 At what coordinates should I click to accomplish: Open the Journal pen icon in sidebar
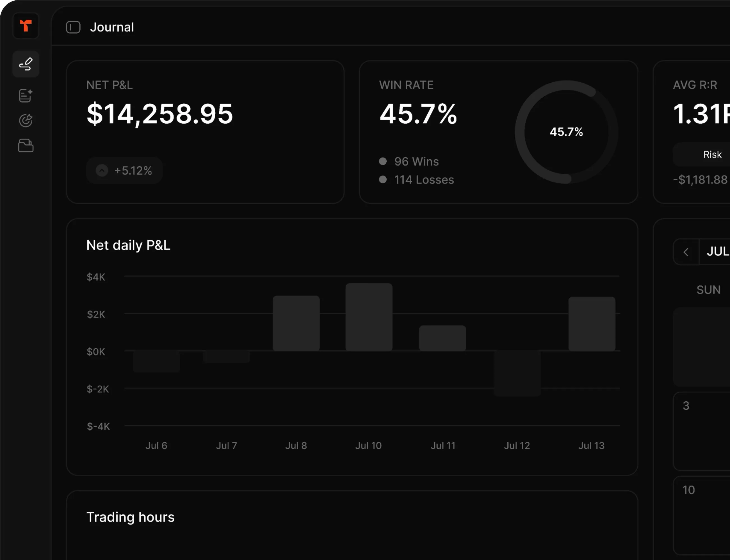tap(26, 64)
